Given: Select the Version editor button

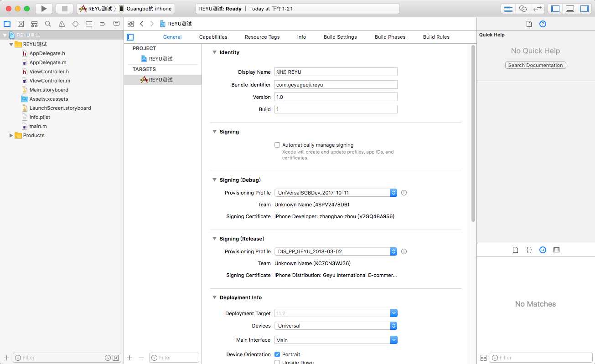Looking at the screenshot, I should 538,9.
